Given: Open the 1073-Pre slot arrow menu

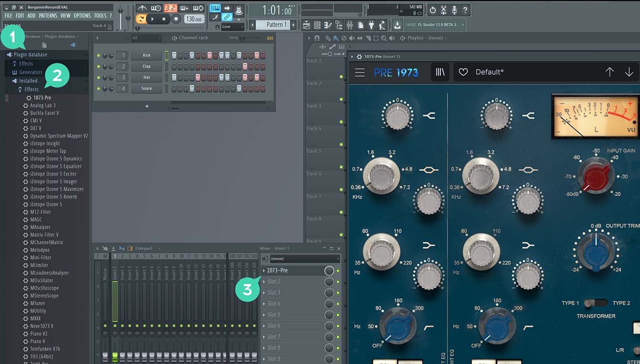Looking at the screenshot, I should tap(264, 271).
